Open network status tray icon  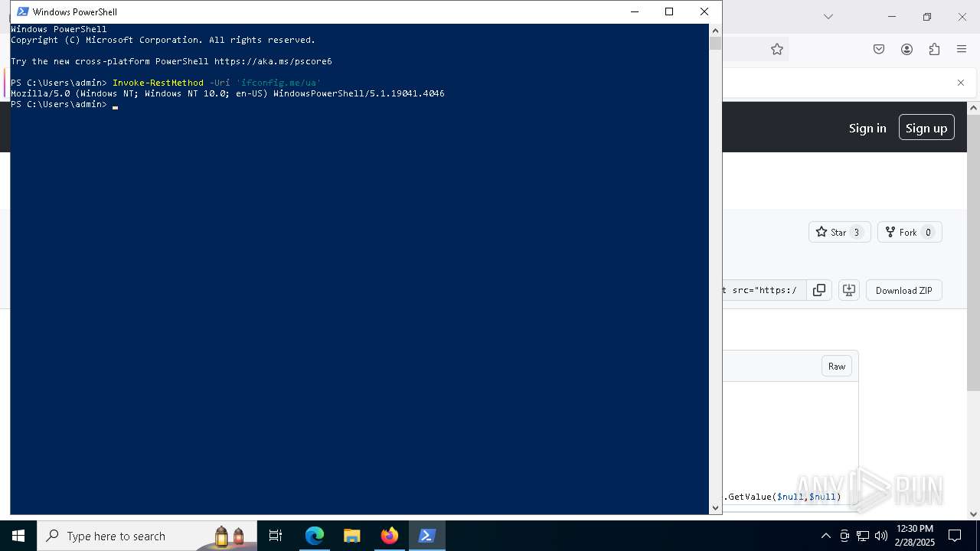click(863, 536)
